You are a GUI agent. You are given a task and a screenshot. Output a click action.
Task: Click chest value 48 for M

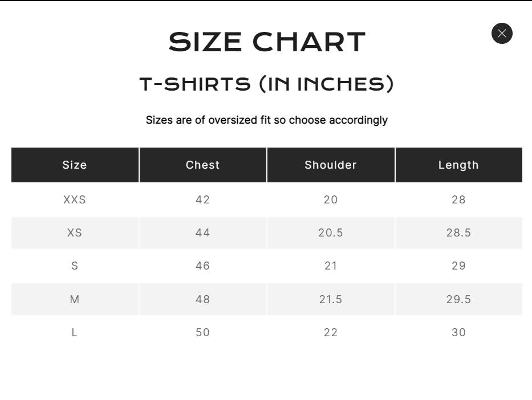(x=203, y=299)
